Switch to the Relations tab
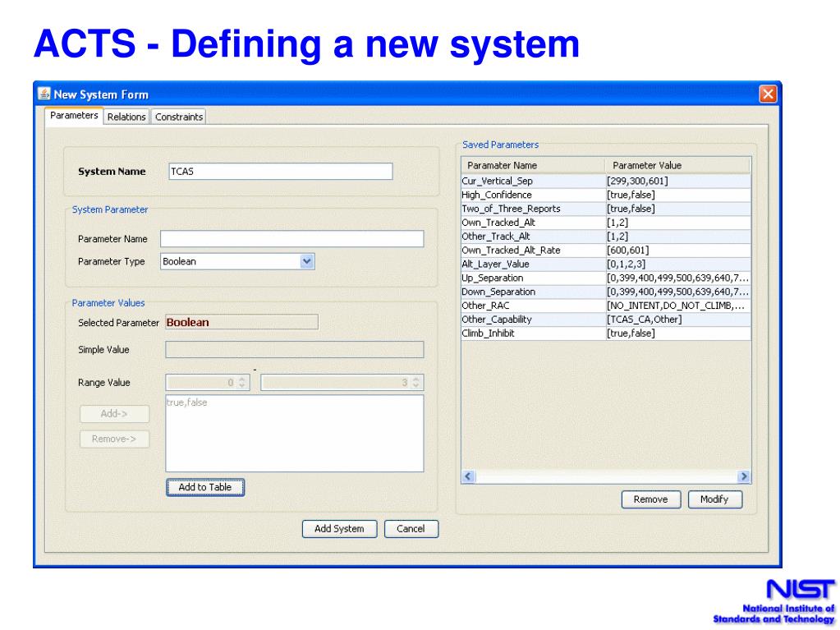Viewport: 840px width, 630px height. pyautogui.click(x=126, y=117)
